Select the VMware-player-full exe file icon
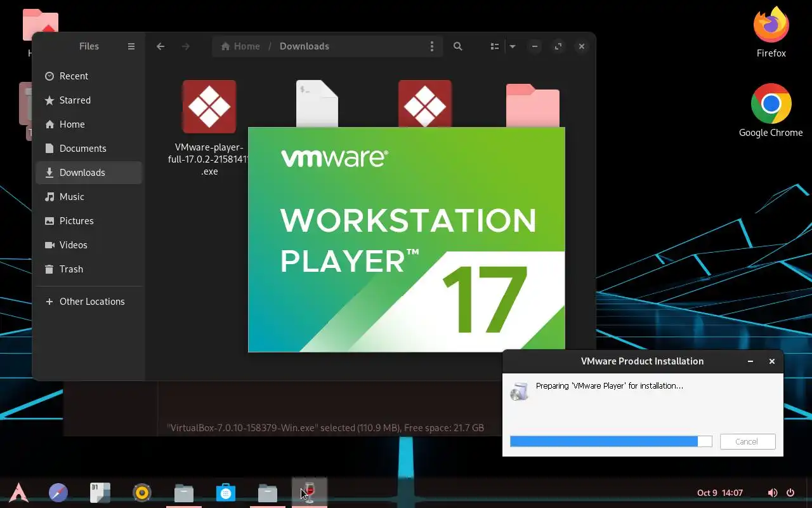Image resolution: width=812 pixels, height=508 pixels. pos(209,107)
